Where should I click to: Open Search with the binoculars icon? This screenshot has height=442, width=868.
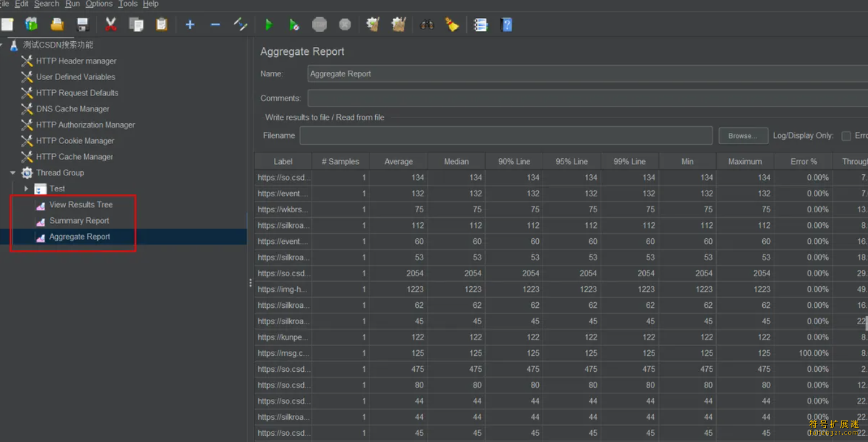[x=426, y=25]
